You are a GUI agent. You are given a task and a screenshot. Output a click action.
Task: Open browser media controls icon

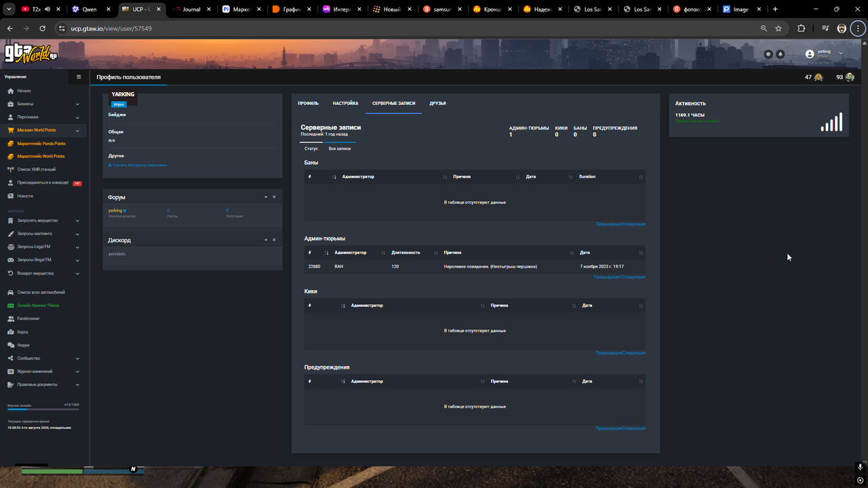[825, 28]
